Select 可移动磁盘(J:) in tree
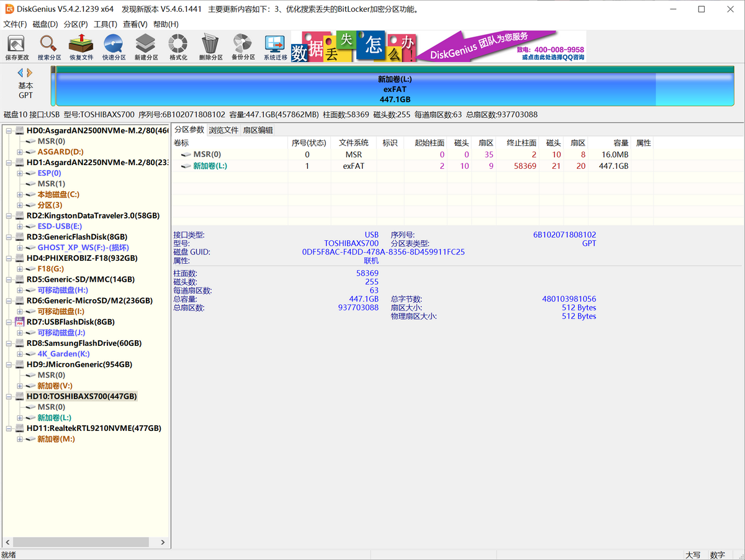 (63, 333)
